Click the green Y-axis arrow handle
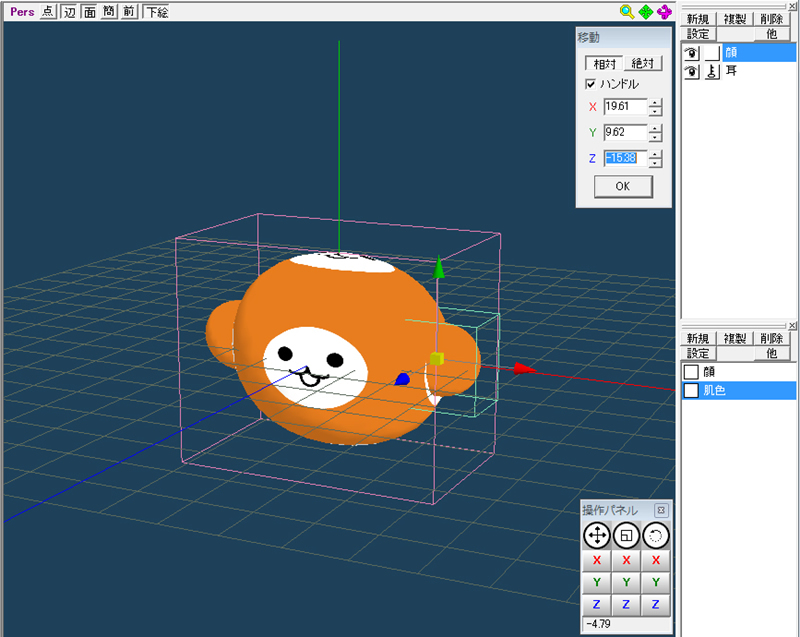 pos(438,267)
